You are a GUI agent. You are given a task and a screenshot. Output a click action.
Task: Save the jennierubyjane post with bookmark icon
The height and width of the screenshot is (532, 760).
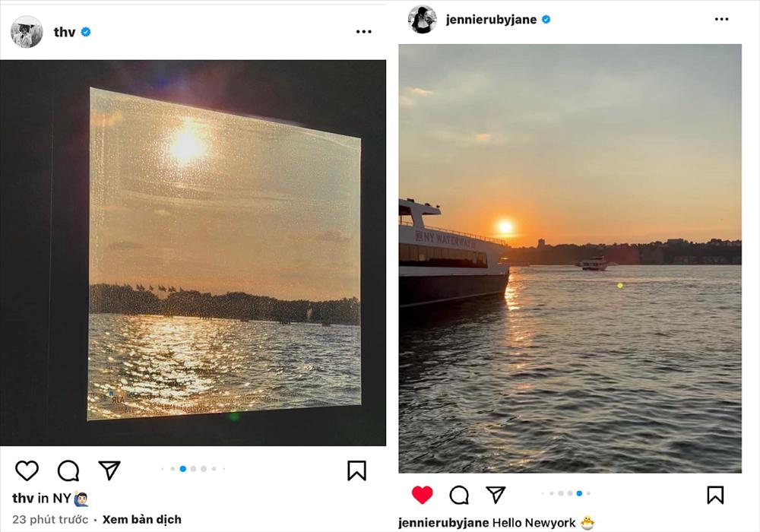click(x=715, y=495)
